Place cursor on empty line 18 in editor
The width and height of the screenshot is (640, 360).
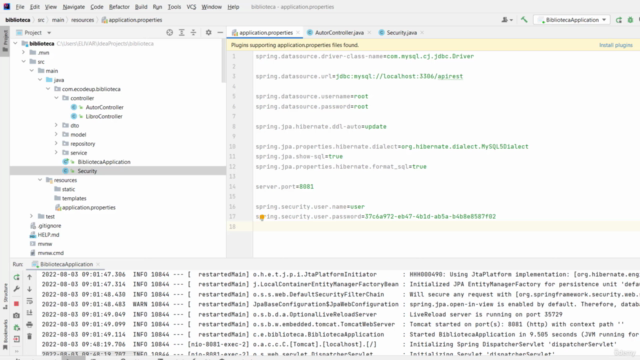tap(445, 227)
